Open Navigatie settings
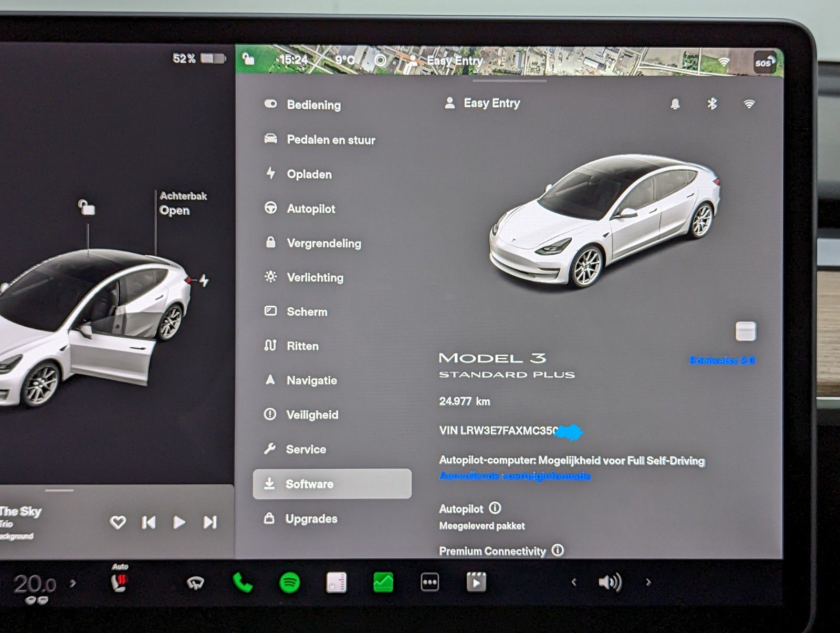This screenshot has height=633, width=840. click(301, 380)
